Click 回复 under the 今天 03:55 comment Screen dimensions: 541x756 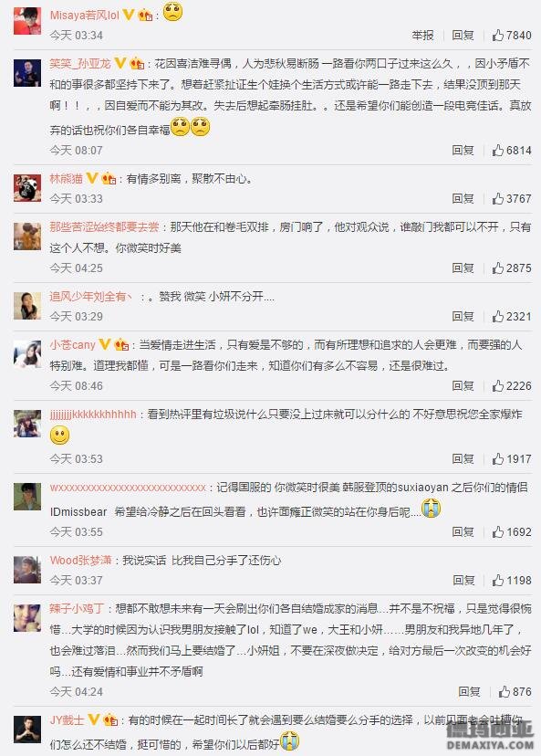click(463, 531)
